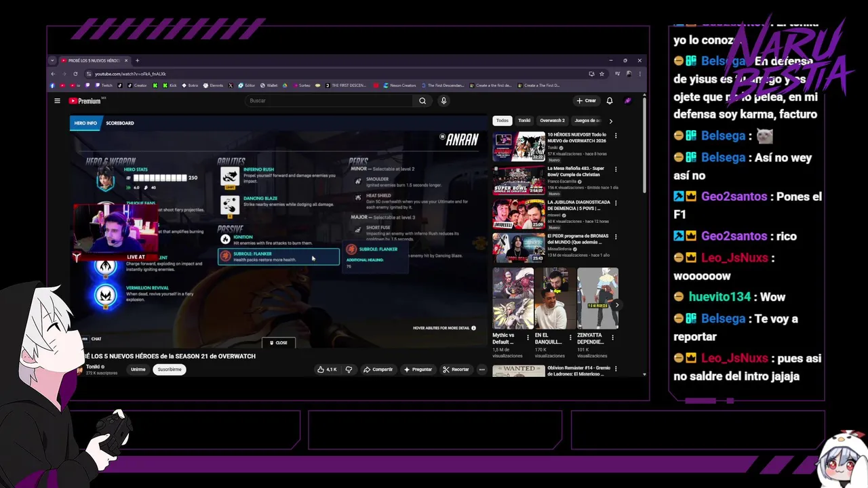Open the LA JUBILONA DIAGNOSTICADA thumbnail
The height and width of the screenshot is (488, 868).
click(519, 213)
